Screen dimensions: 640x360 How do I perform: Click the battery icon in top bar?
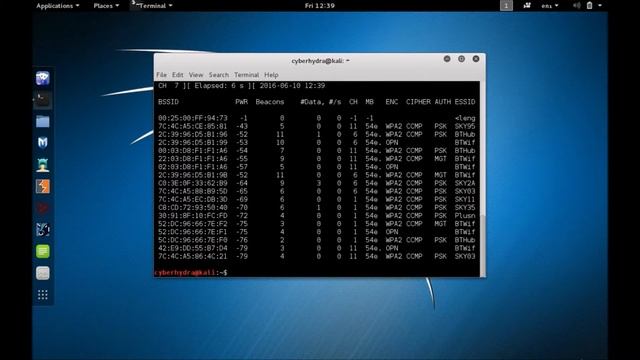pos(589,6)
